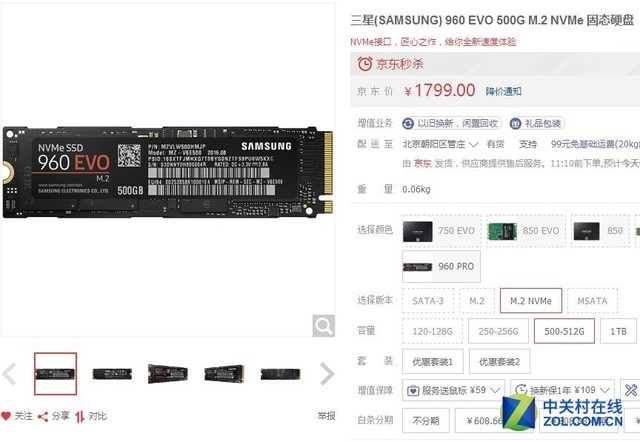Screen dimensions: 640x442
Task: Click the 举报 report link
Action: (327, 416)
